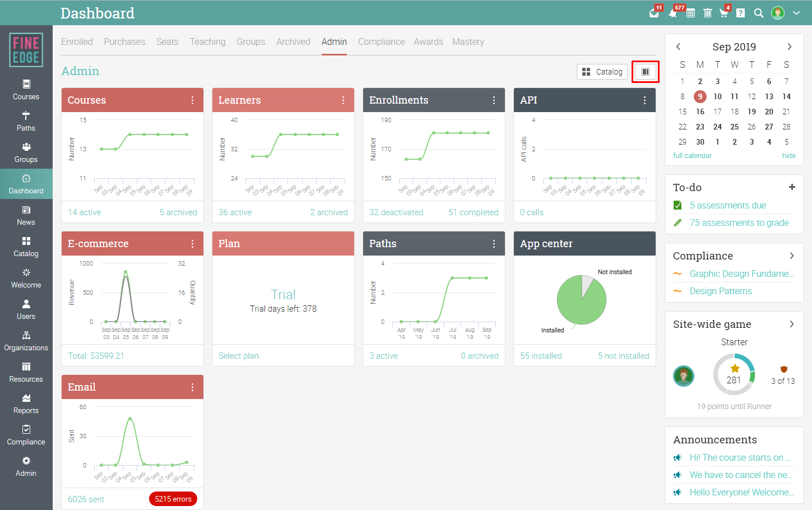The image size is (812, 510).
Task: Open the trash bin icon
Action: pos(708,13)
